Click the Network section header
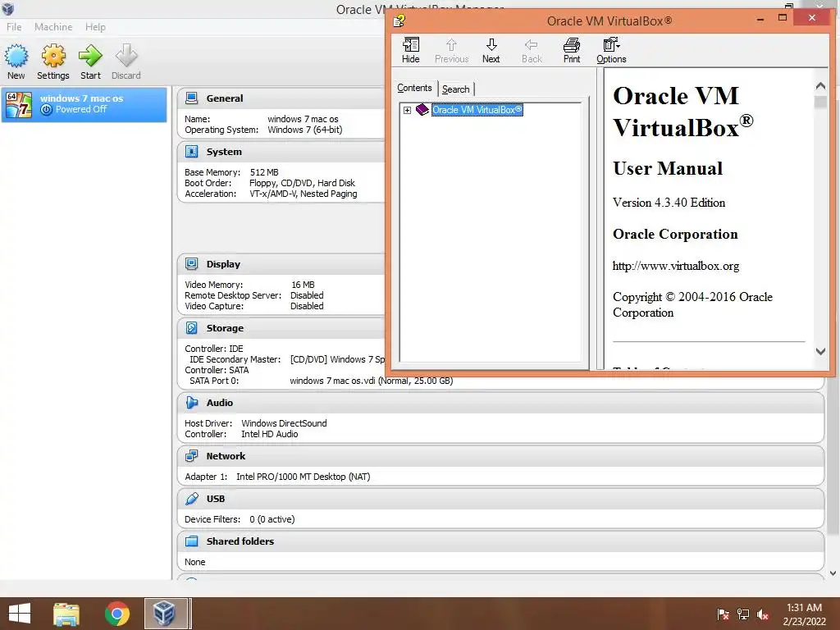The width and height of the screenshot is (840, 630). pos(500,456)
